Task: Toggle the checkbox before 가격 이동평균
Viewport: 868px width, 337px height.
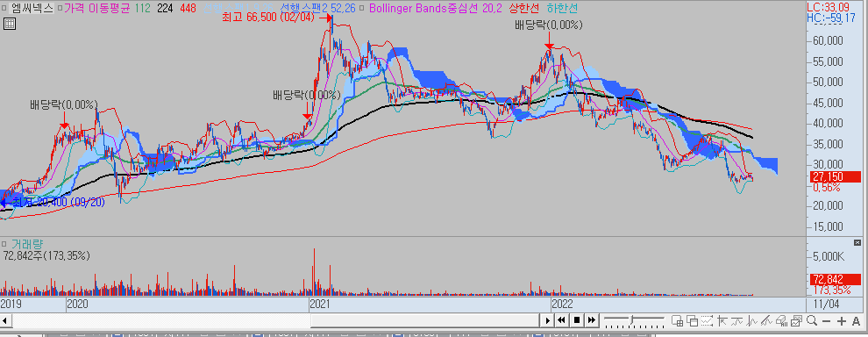Action: pos(60,8)
